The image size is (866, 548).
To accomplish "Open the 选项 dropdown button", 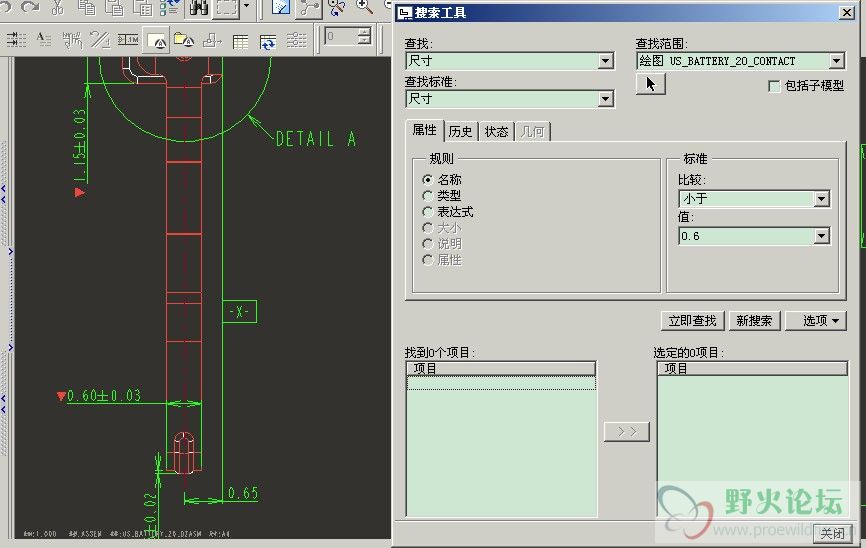I will [x=816, y=320].
